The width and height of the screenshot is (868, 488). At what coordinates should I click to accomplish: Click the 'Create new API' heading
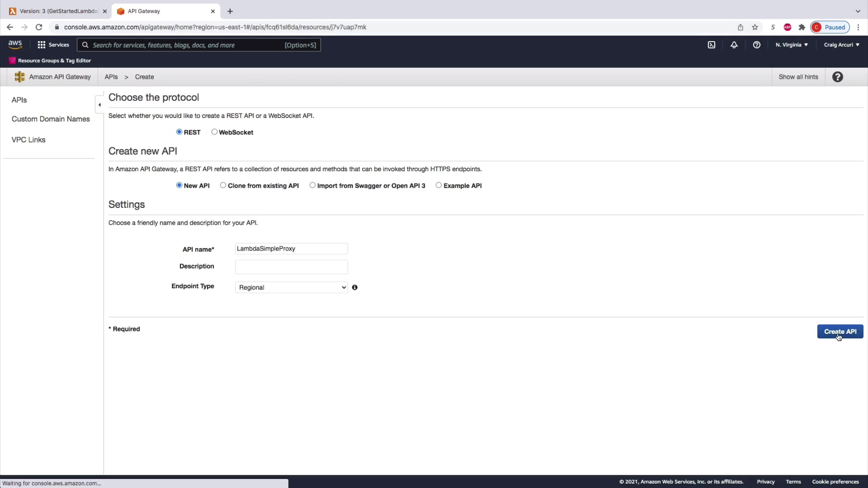143,151
